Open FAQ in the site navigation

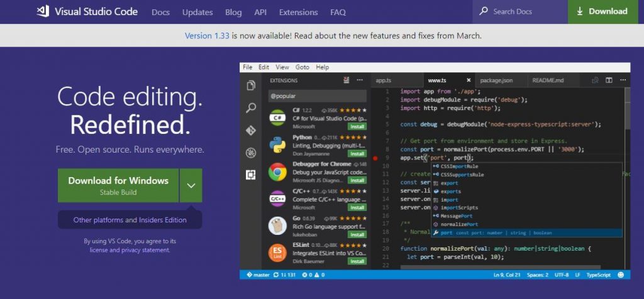pyautogui.click(x=338, y=13)
